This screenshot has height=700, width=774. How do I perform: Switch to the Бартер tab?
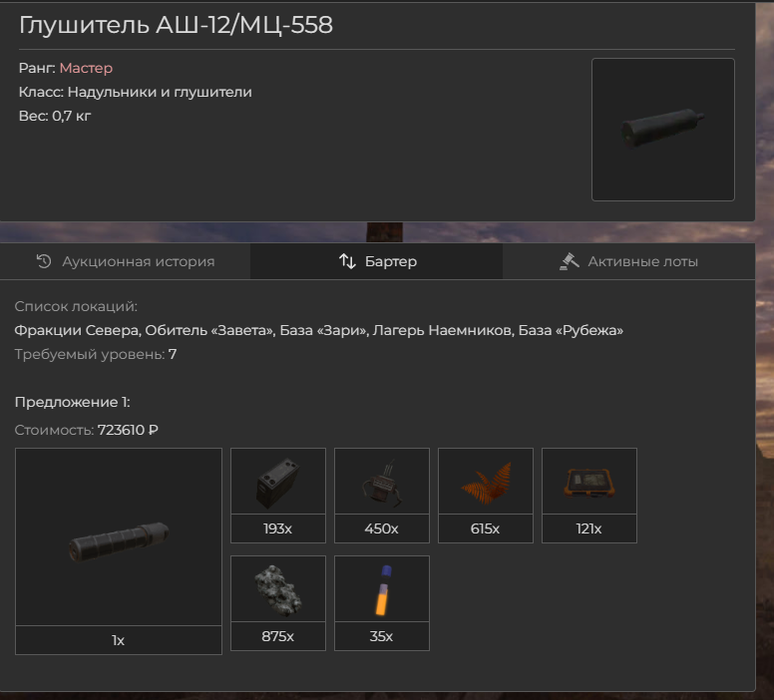pos(377,261)
